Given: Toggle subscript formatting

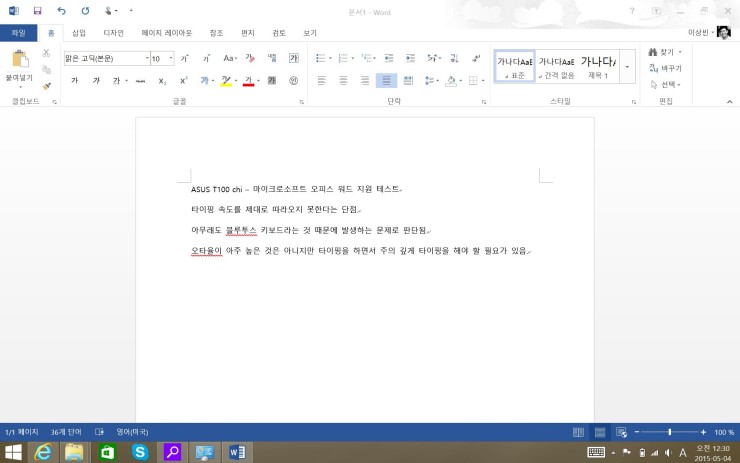Looking at the screenshot, I should pos(162,81).
